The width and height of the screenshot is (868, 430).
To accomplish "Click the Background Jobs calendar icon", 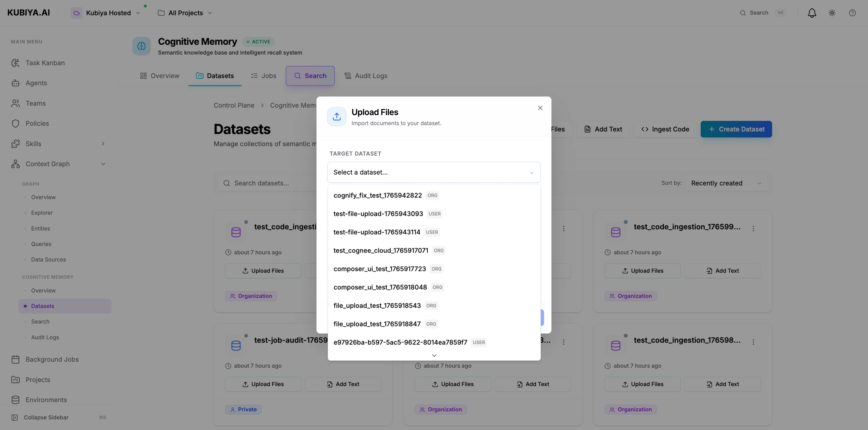I will [15, 359].
